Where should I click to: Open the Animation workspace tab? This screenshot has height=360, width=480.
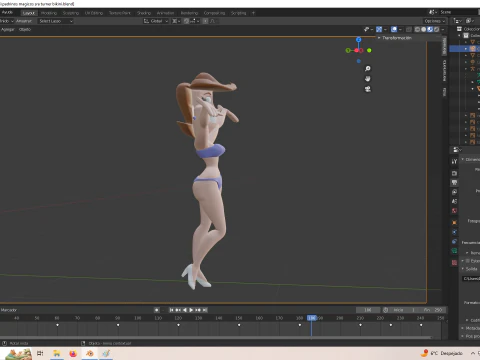coord(165,13)
